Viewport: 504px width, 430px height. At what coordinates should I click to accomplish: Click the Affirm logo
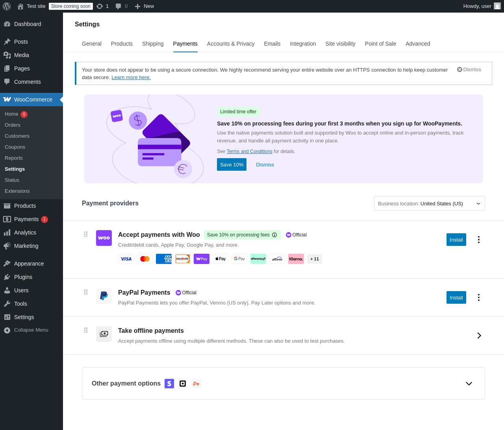coord(277,259)
